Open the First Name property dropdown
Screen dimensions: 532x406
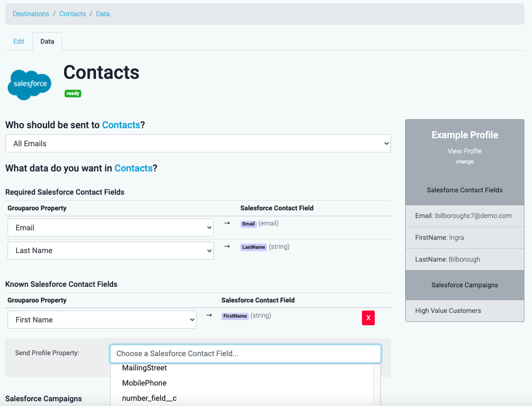pyautogui.click(x=102, y=320)
